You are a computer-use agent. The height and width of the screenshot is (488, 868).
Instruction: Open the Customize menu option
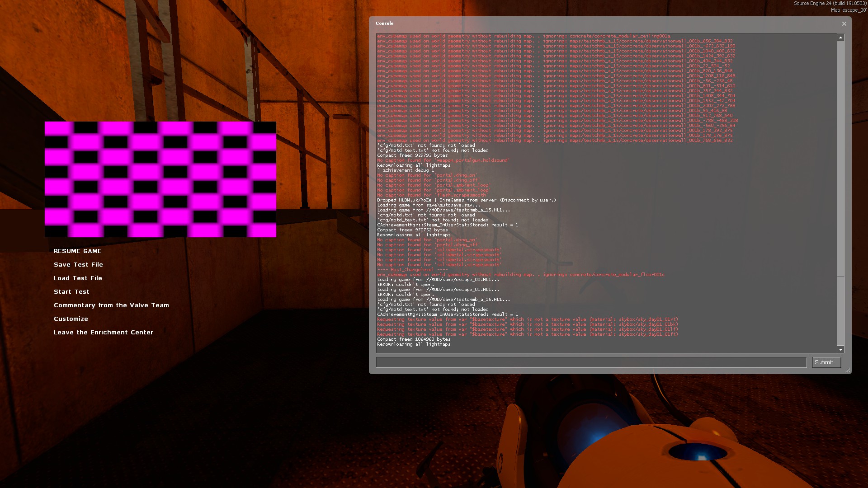coord(71,319)
